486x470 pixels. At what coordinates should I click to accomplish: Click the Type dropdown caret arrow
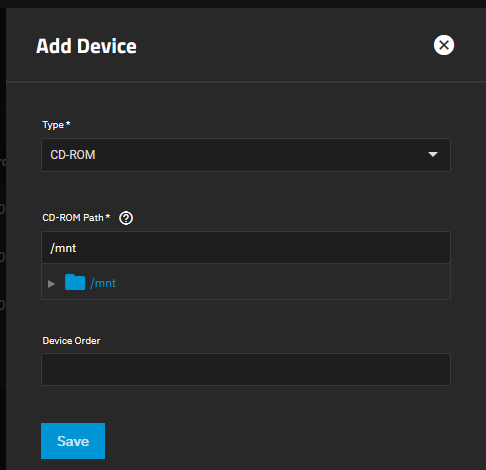pos(433,154)
